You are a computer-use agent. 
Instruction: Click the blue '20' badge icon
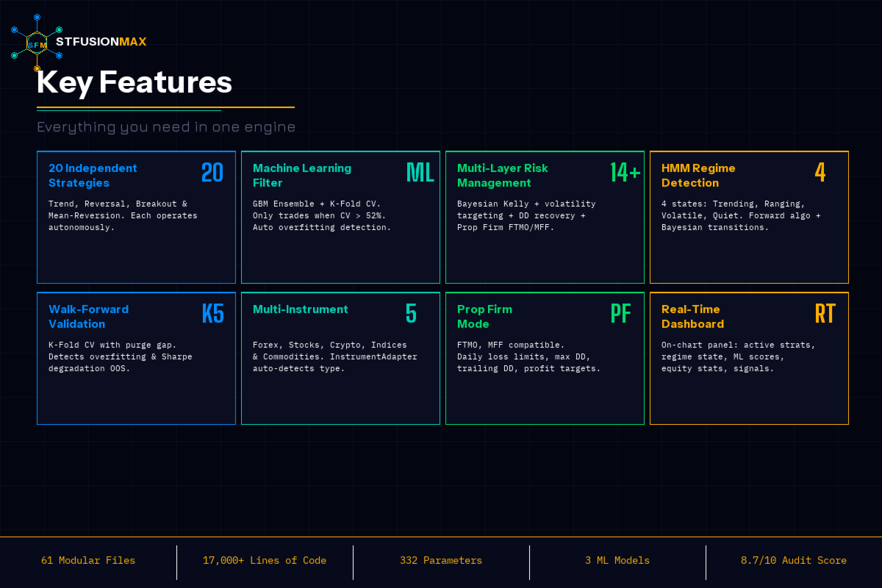(212, 172)
